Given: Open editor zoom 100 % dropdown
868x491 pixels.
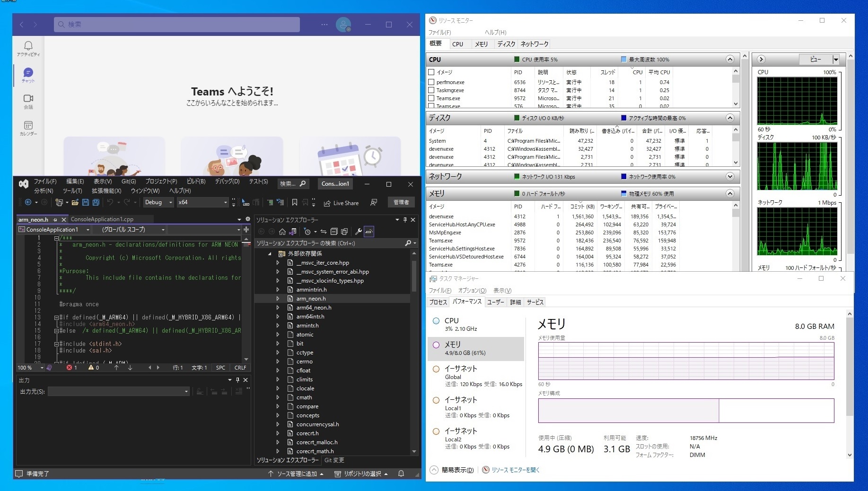Looking at the screenshot, I should [30, 367].
